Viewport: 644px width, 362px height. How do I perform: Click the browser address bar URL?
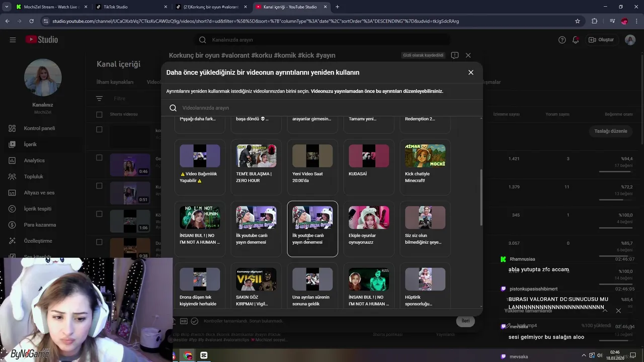[x=256, y=21]
